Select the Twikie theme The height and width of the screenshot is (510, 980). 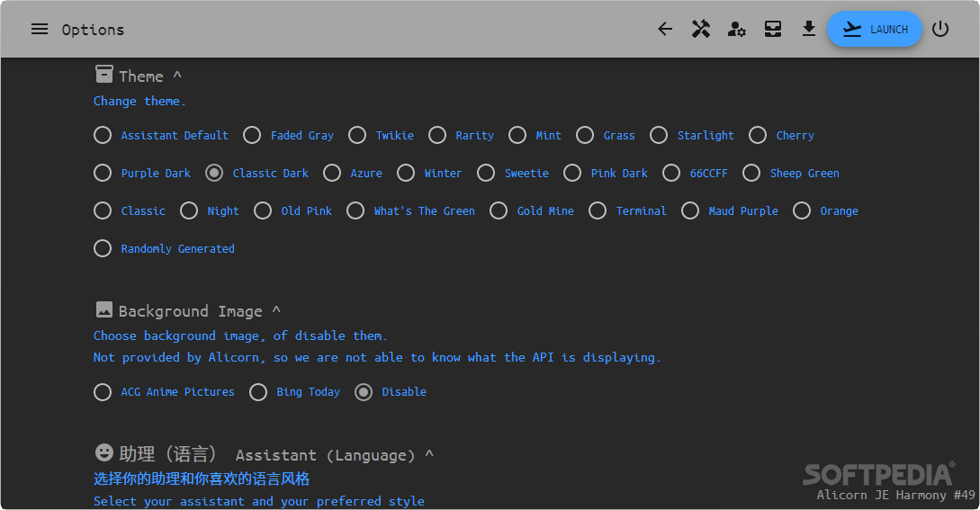pyautogui.click(x=357, y=135)
